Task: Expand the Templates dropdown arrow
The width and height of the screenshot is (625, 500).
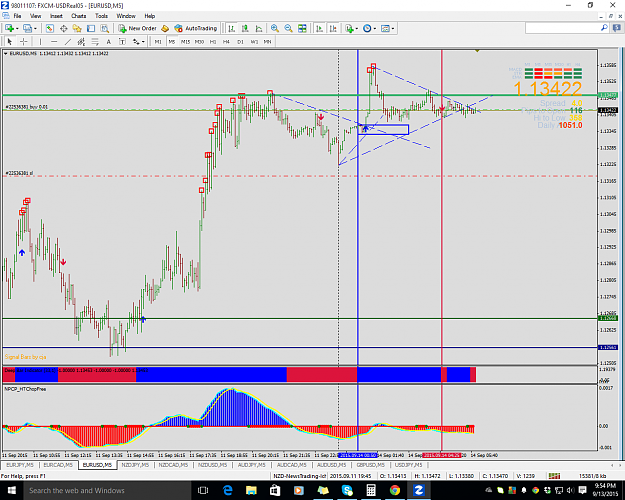Action: pos(393,28)
